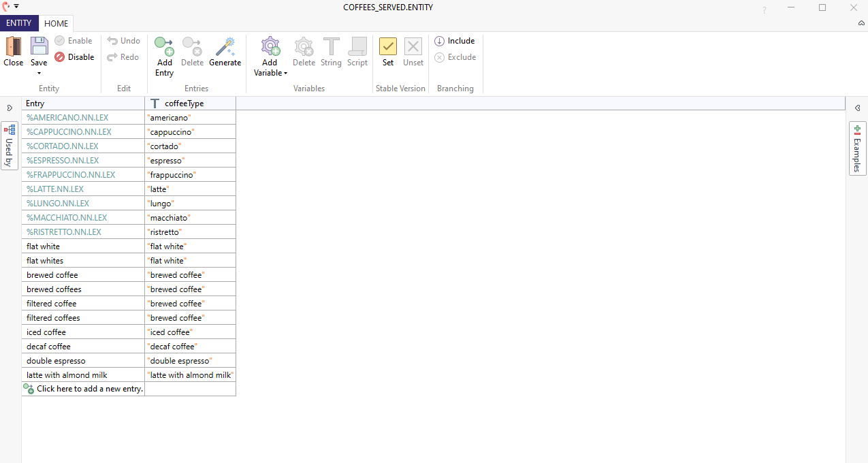Select the Include branching option
This screenshot has height=463, width=868.
click(x=455, y=41)
